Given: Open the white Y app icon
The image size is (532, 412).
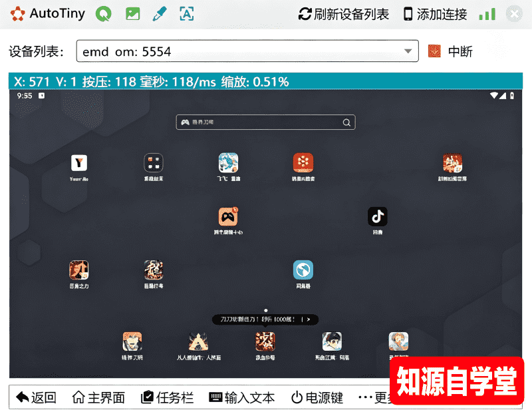Looking at the screenshot, I should [79, 163].
